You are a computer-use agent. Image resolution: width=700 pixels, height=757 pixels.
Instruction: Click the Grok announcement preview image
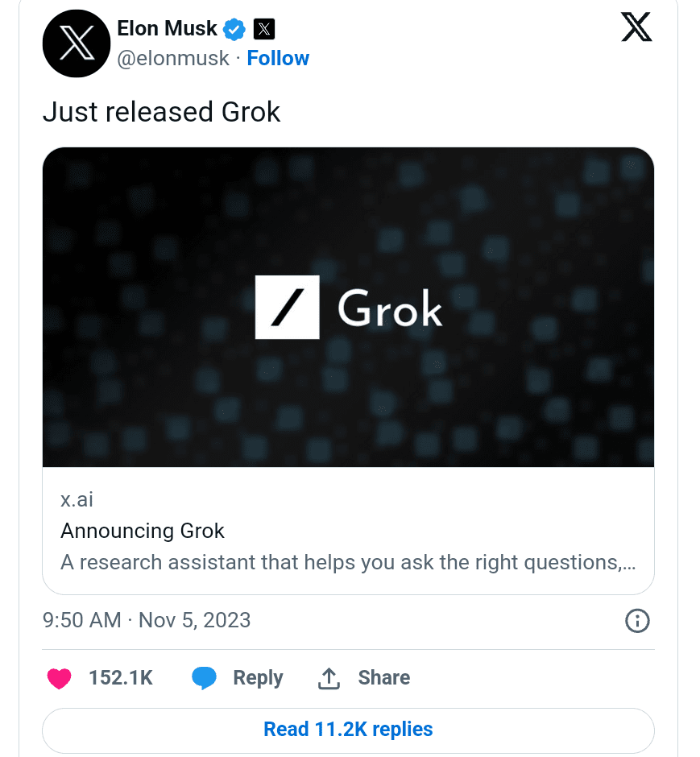pos(348,307)
